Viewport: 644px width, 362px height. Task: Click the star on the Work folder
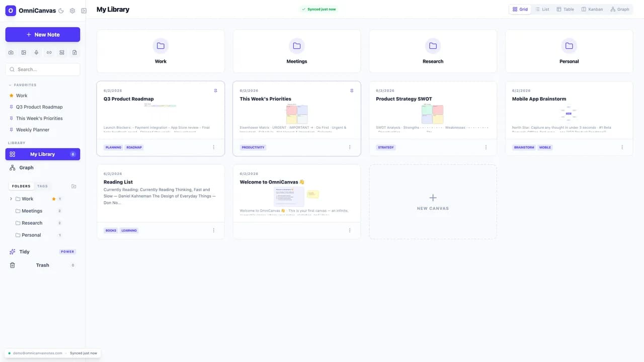point(54,199)
